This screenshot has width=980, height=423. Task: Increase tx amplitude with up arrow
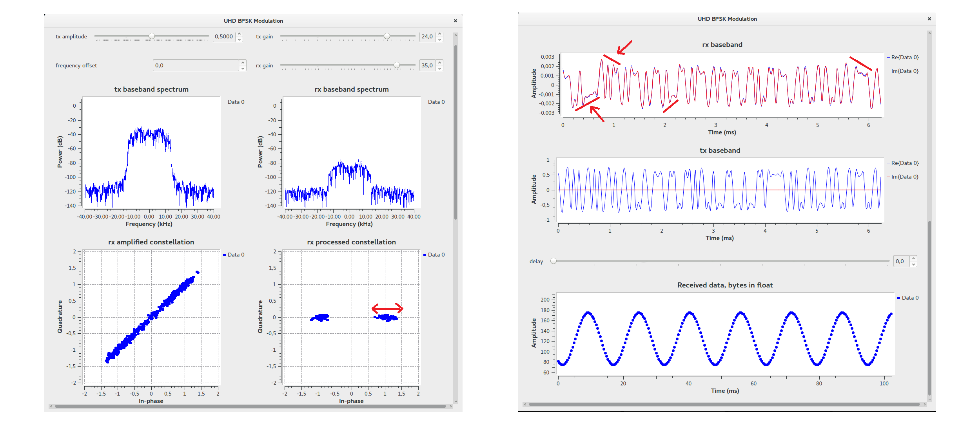click(x=240, y=34)
